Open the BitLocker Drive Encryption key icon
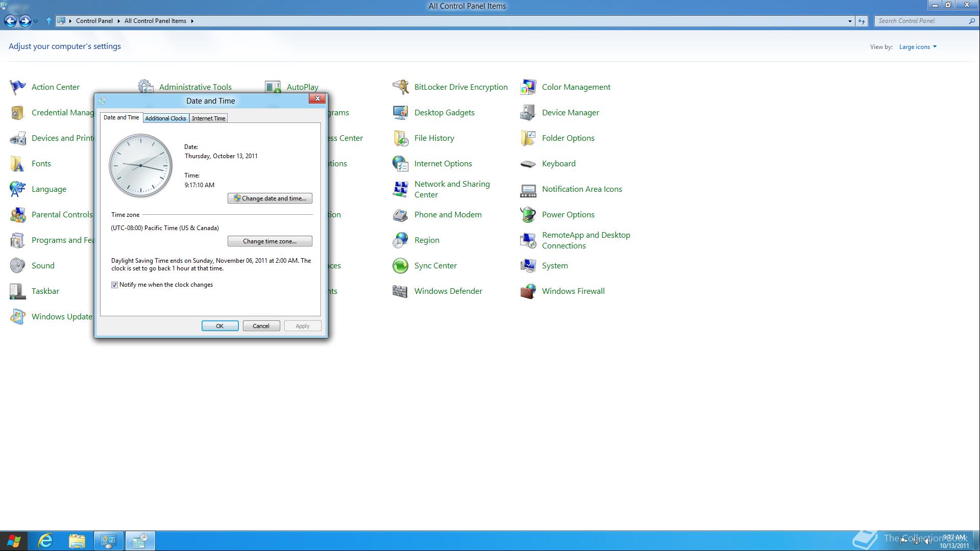Screen dimensions: 980x551 click(401, 87)
